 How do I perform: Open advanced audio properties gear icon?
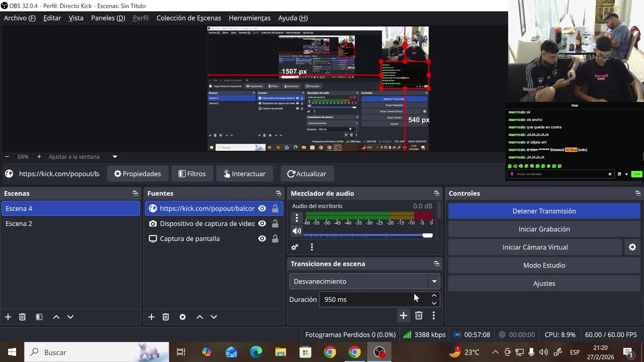tap(295, 247)
